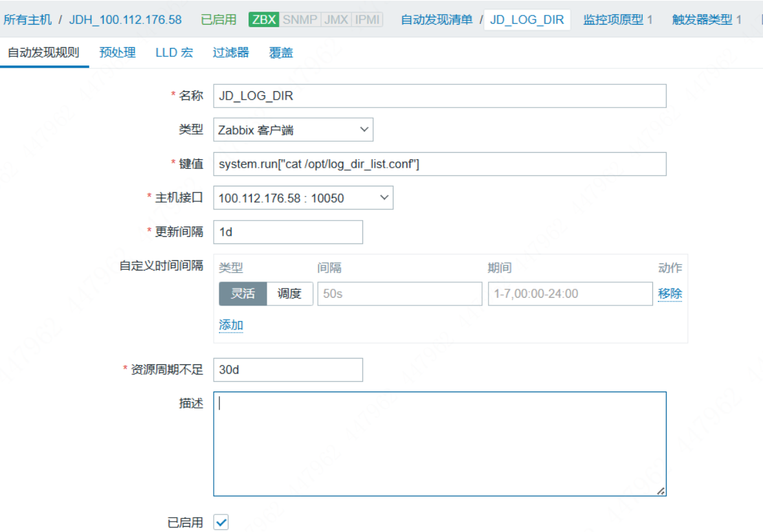Click 添加 to add custom interval

pyautogui.click(x=231, y=325)
